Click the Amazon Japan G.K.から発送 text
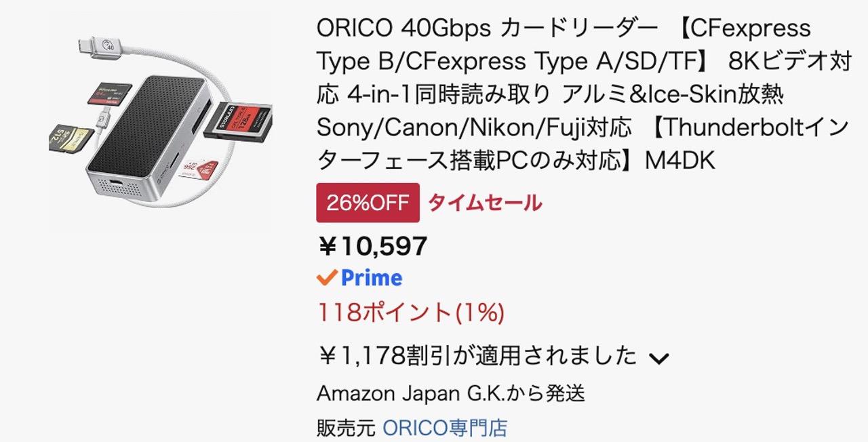 (451, 393)
